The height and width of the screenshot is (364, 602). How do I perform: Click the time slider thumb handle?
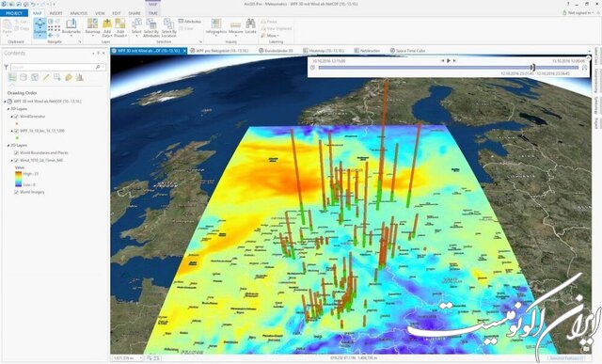point(533,68)
